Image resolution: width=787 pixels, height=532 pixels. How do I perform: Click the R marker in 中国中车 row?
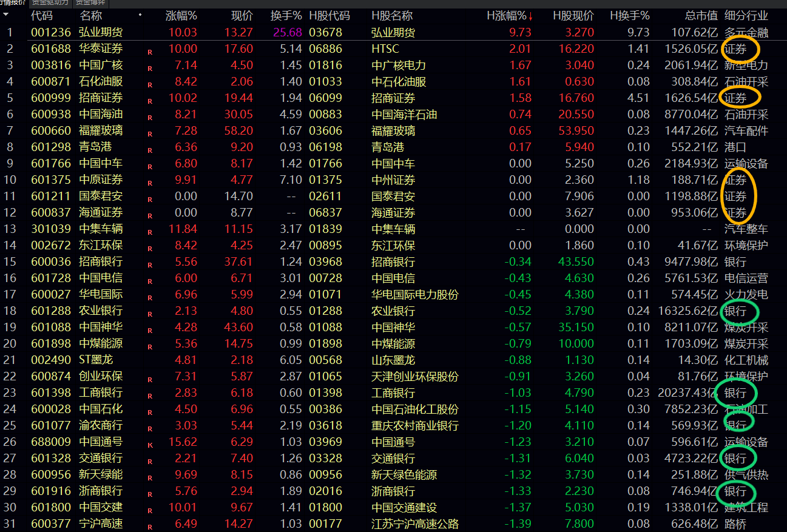coord(149,167)
